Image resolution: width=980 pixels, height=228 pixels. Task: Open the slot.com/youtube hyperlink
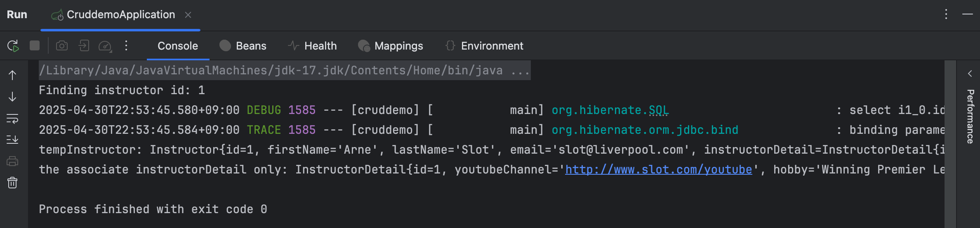click(658, 170)
